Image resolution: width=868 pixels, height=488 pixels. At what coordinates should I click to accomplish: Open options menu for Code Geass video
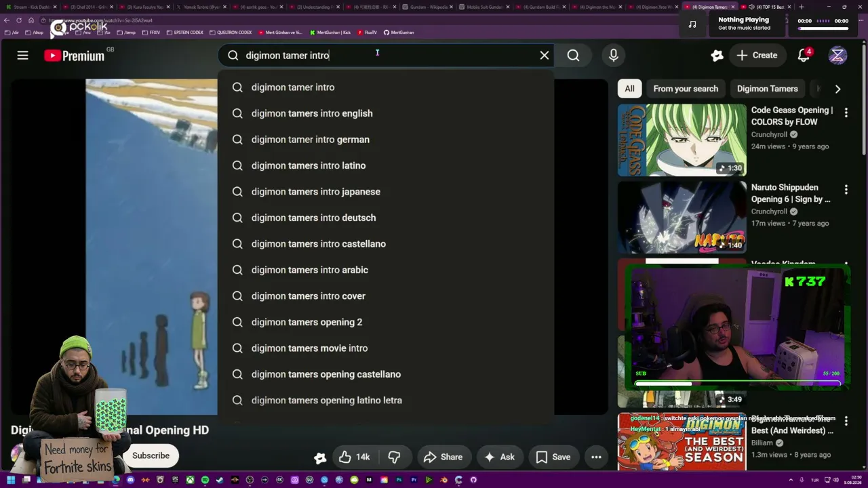tap(846, 113)
